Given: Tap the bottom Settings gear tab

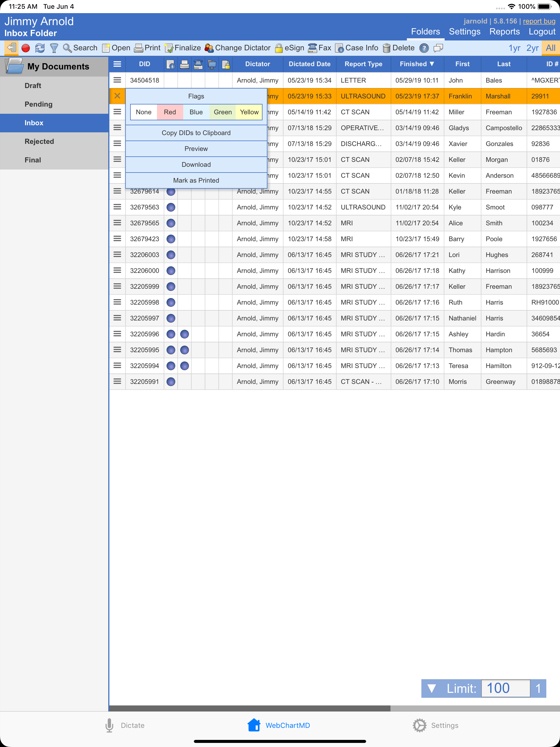Looking at the screenshot, I should point(436,725).
